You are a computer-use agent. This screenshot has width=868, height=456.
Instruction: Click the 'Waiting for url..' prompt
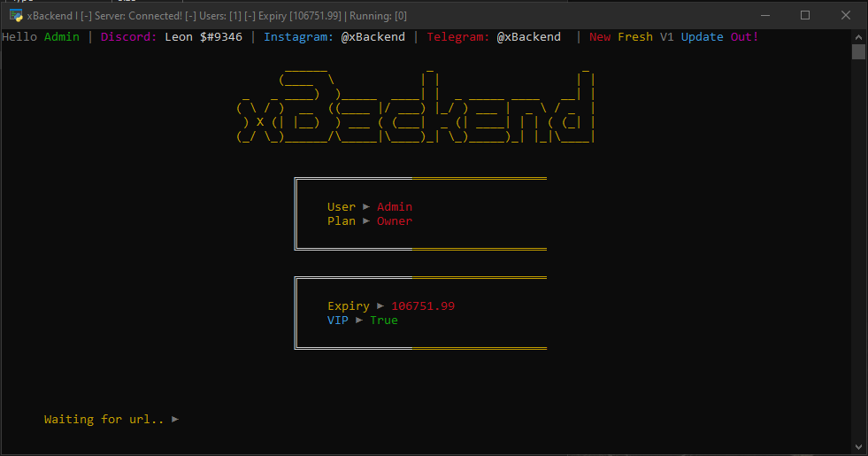point(104,420)
